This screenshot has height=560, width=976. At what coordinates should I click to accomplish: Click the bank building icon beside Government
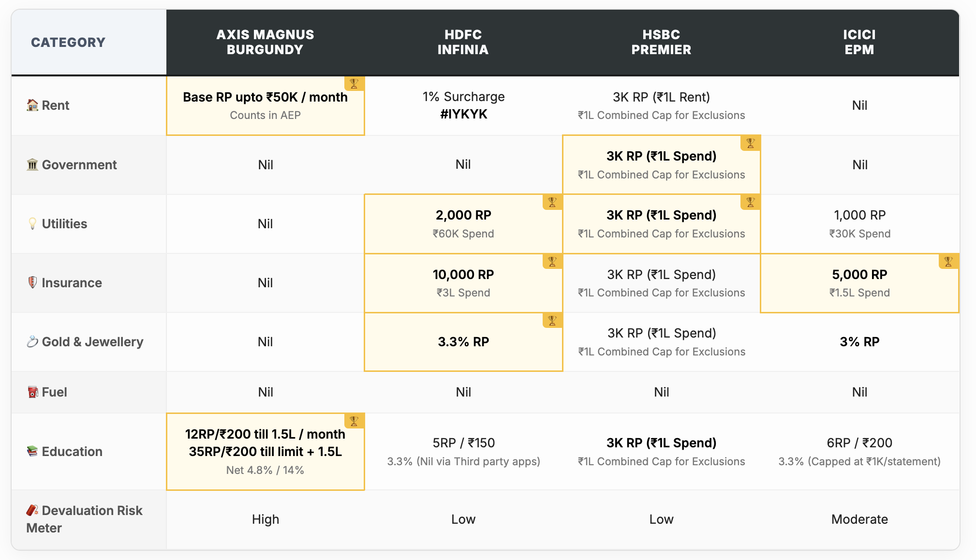click(32, 165)
